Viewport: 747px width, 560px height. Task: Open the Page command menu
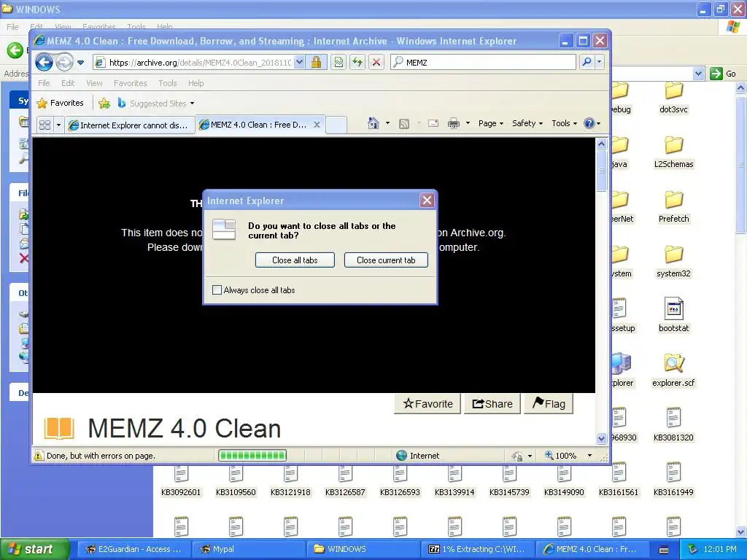(x=491, y=123)
